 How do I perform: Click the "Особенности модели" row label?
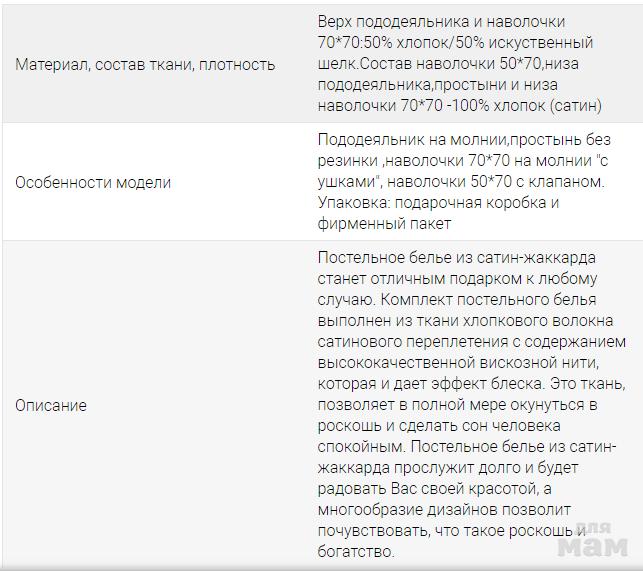(x=93, y=183)
